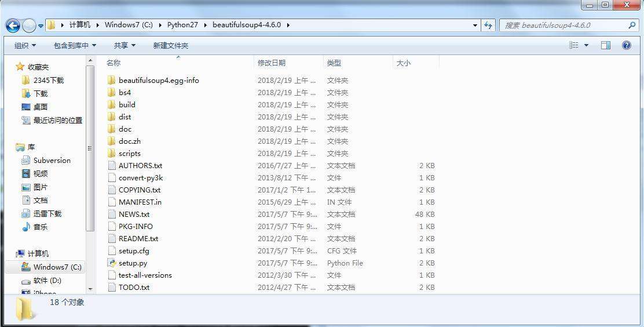Select Windows7 (C:) in the address breadcrumb
The width and height of the screenshot is (644, 327).
pyautogui.click(x=129, y=25)
